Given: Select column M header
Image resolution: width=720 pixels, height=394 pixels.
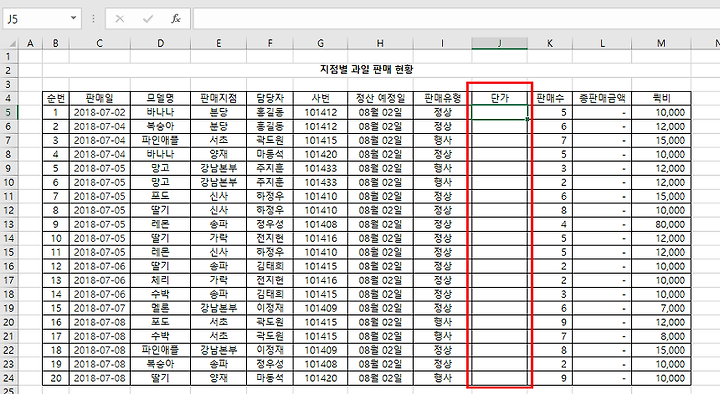Looking at the screenshot, I should point(661,43).
